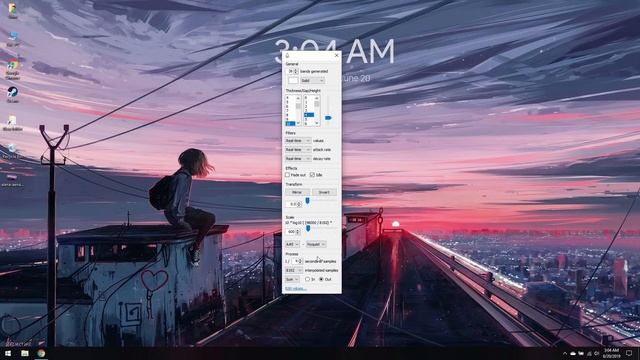The width and height of the screenshot is (640, 360).
Task: Click the Invert transform button
Action: (324, 192)
